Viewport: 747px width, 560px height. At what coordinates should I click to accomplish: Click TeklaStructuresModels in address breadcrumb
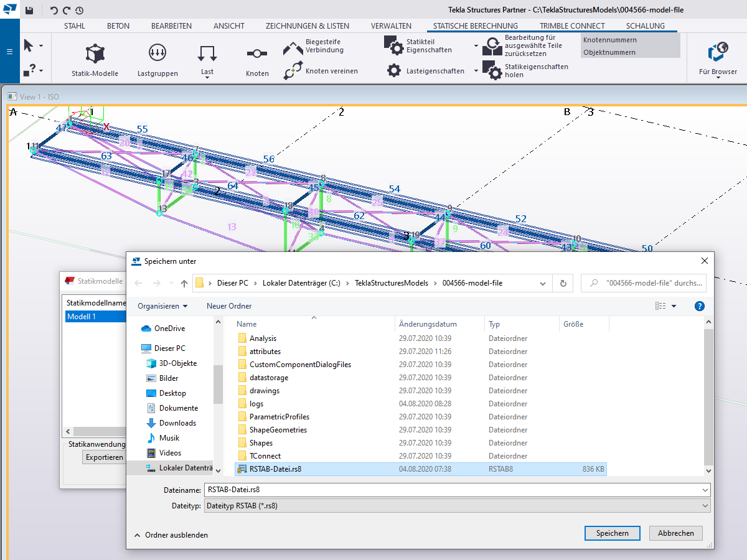point(392,283)
